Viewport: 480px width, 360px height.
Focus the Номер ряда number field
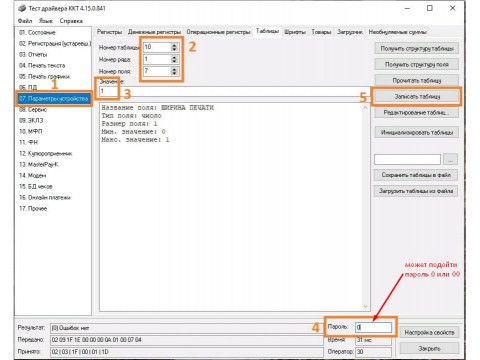pos(157,59)
